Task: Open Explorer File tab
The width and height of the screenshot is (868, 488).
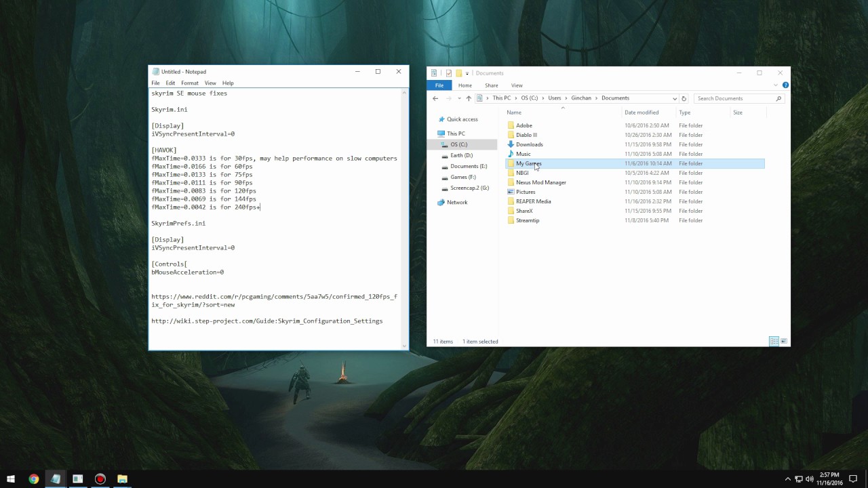Action: coord(439,85)
